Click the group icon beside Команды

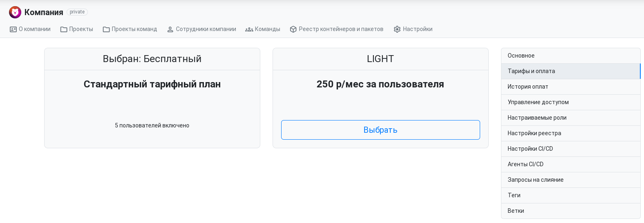(x=249, y=29)
